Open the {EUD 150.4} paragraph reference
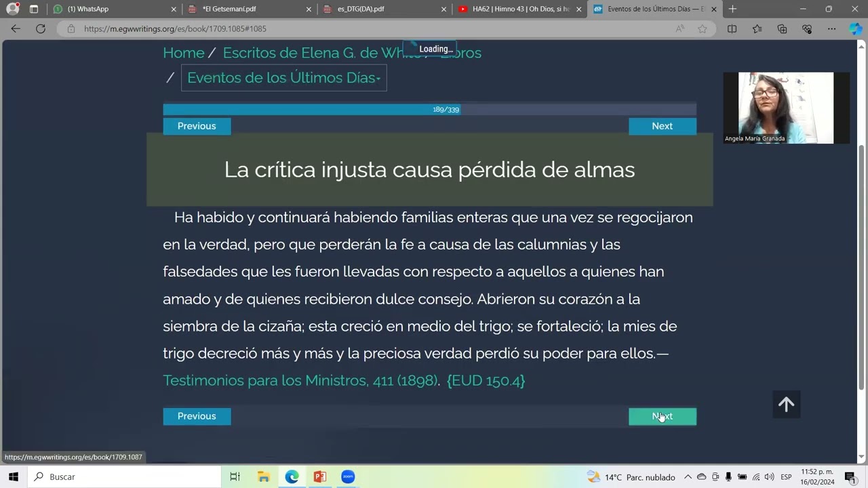The width and height of the screenshot is (868, 488). coord(486,380)
